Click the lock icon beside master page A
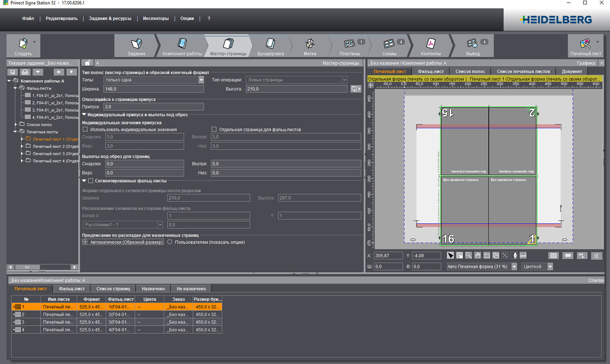The image size is (610, 364). (87, 63)
